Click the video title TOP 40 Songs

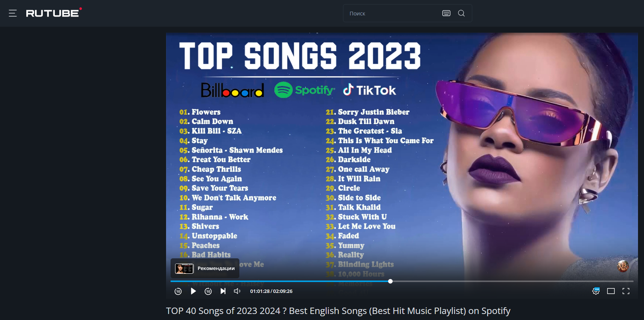click(x=338, y=311)
